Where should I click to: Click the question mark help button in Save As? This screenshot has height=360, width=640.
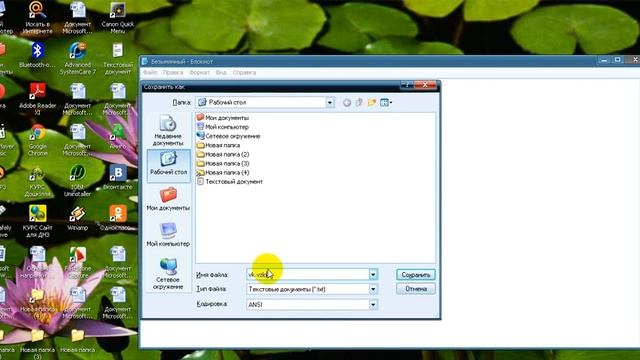pos(407,85)
